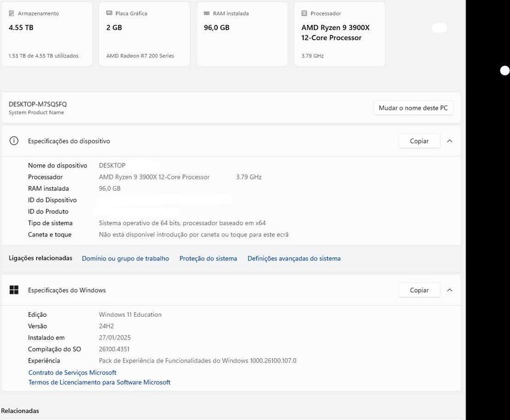Click the Placa Gráfica card icon

point(109,13)
